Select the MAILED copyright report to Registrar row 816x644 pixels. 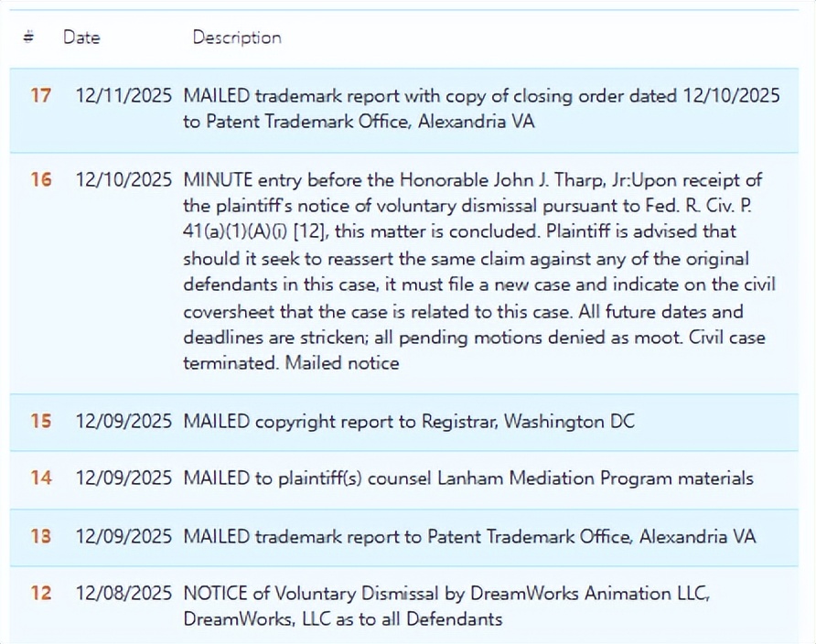click(409, 422)
